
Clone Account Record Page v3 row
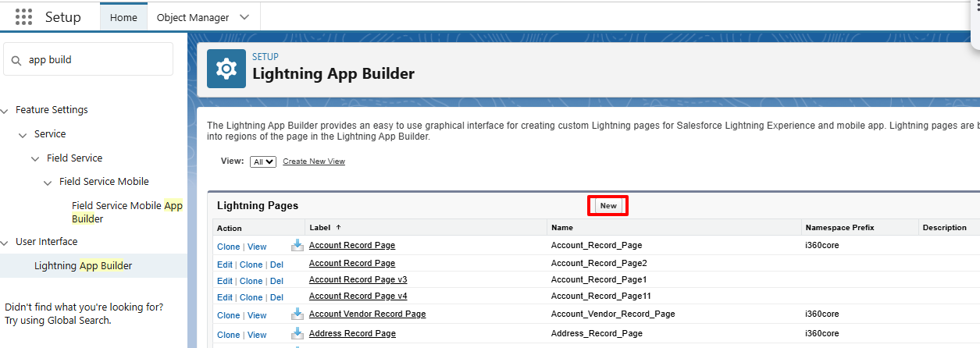pos(251,281)
